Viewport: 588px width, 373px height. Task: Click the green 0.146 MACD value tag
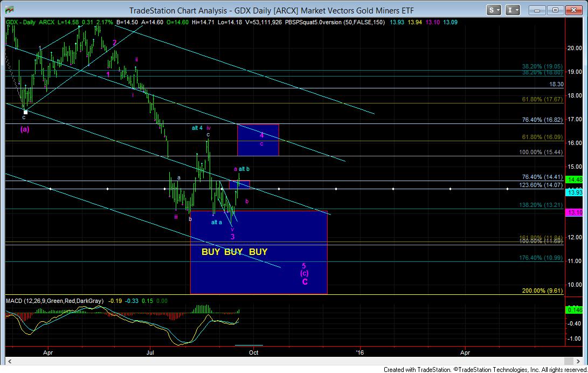click(x=575, y=310)
